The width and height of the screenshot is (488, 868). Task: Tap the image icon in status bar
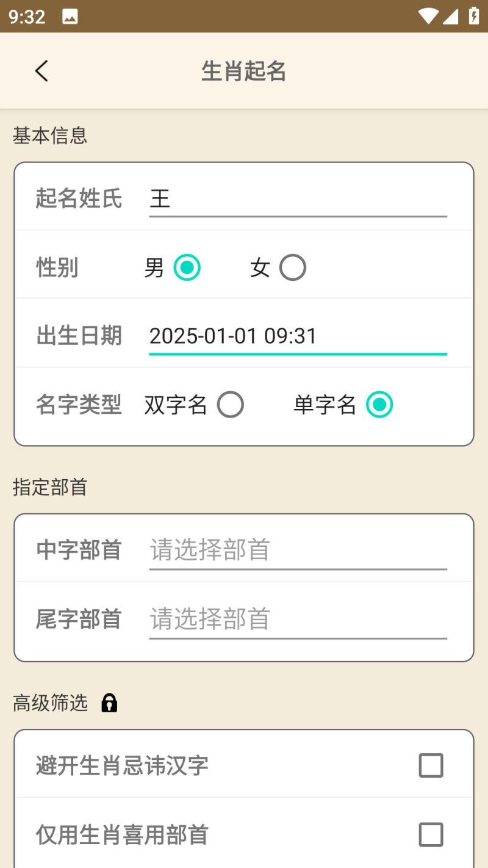click(70, 16)
